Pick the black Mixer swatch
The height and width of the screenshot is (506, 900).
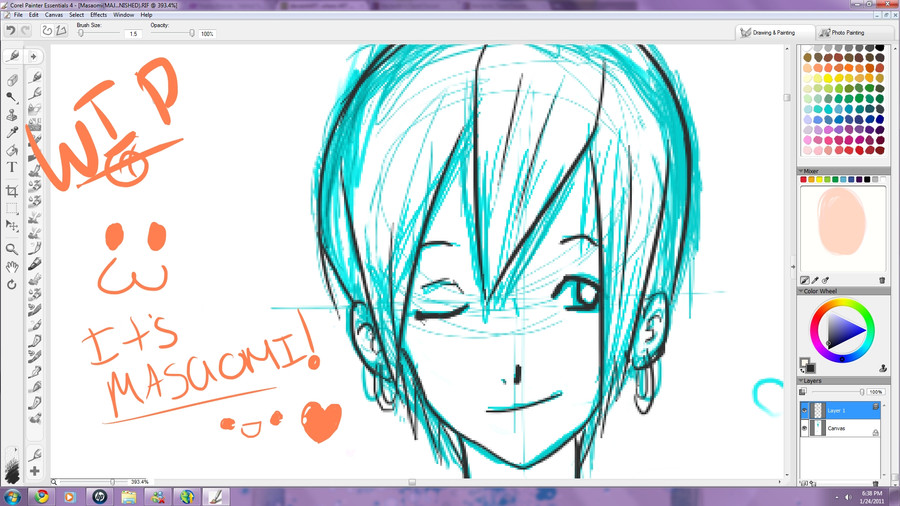coord(867,180)
